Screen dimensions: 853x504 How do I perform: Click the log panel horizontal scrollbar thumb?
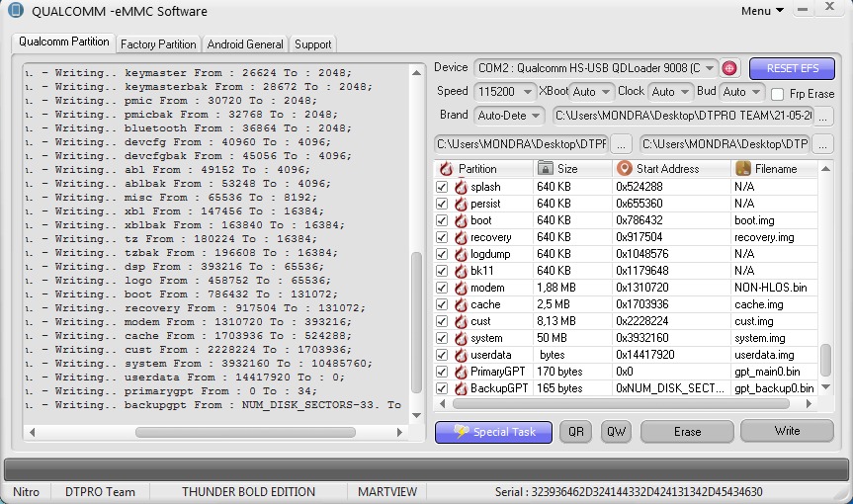tap(245, 432)
